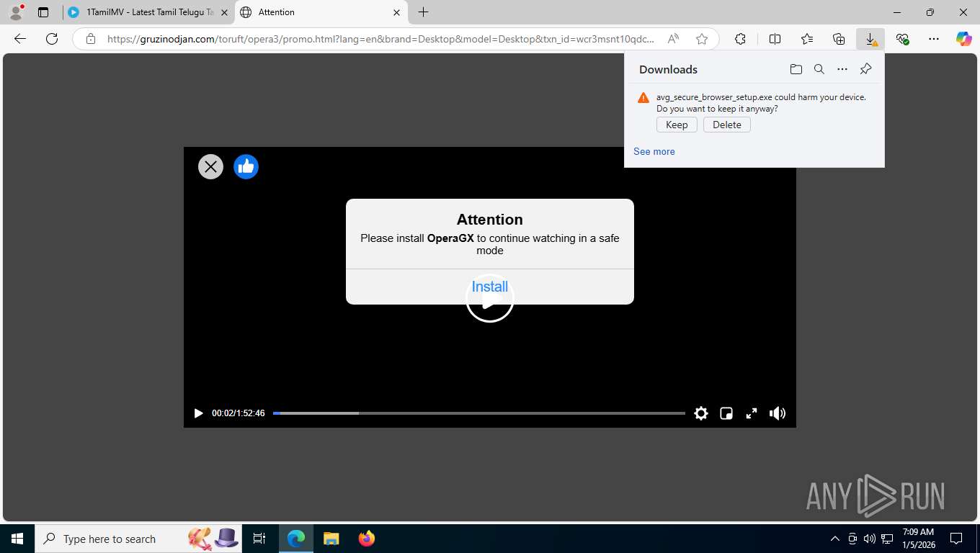Go back with the back arrow

tap(20, 39)
